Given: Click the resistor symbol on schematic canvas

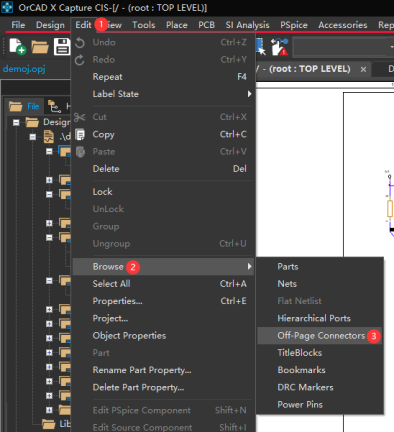Looking at the screenshot, I should (389, 209).
